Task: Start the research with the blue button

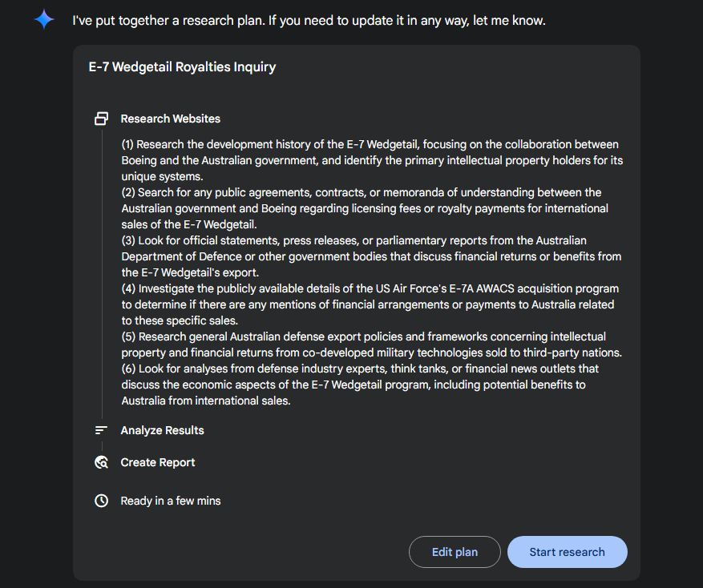Action: pos(568,552)
